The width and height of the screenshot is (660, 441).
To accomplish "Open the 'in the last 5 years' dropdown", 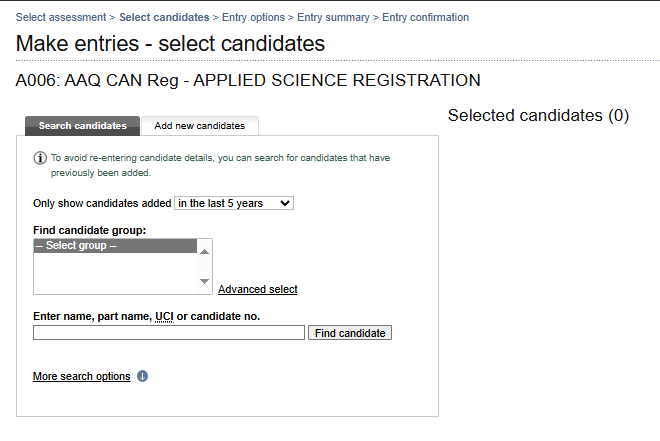I will click(234, 203).
